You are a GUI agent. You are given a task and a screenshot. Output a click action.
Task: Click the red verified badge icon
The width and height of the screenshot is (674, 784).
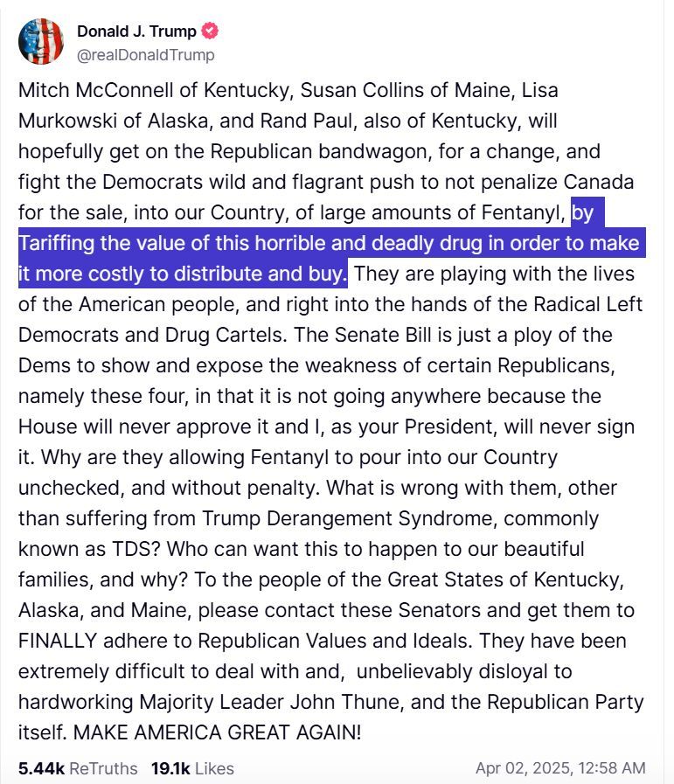[210, 31]
